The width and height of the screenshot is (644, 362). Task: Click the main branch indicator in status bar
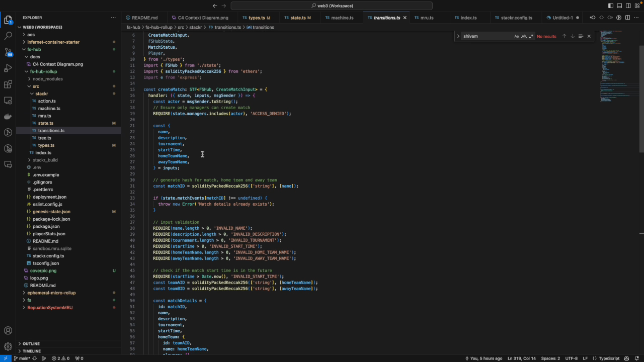[x=23, y=358]
